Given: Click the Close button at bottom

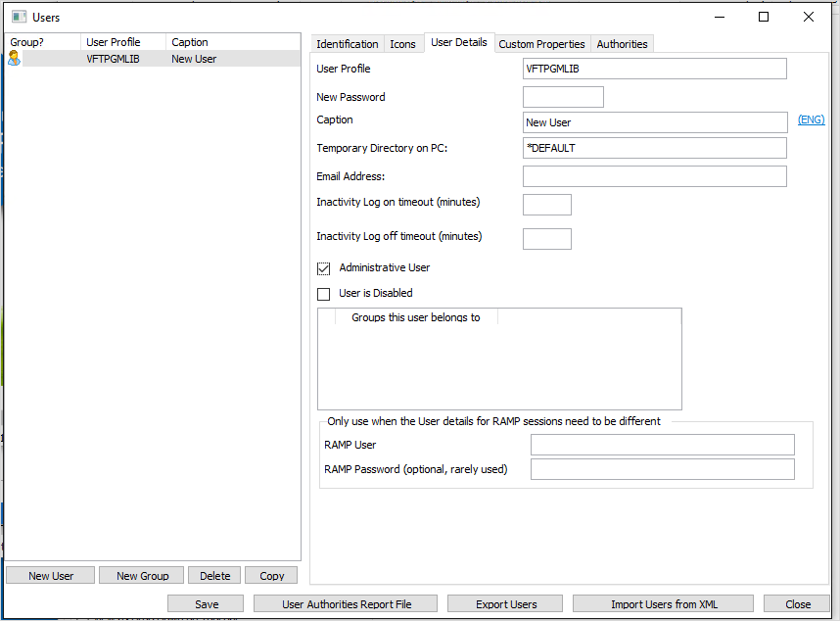Looking at the screenshot, I should coord(798,603).
